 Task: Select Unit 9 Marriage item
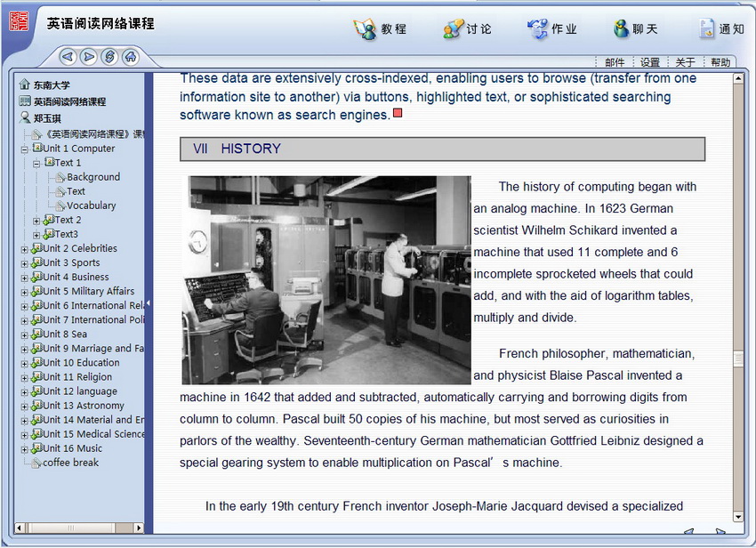(93, 349)
